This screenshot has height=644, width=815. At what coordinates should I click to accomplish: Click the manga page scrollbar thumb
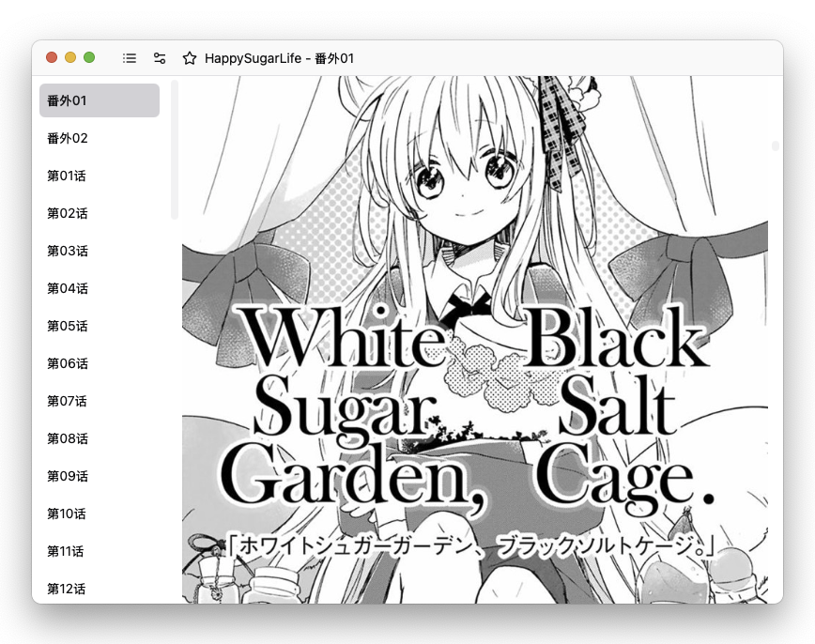(776, 146)
